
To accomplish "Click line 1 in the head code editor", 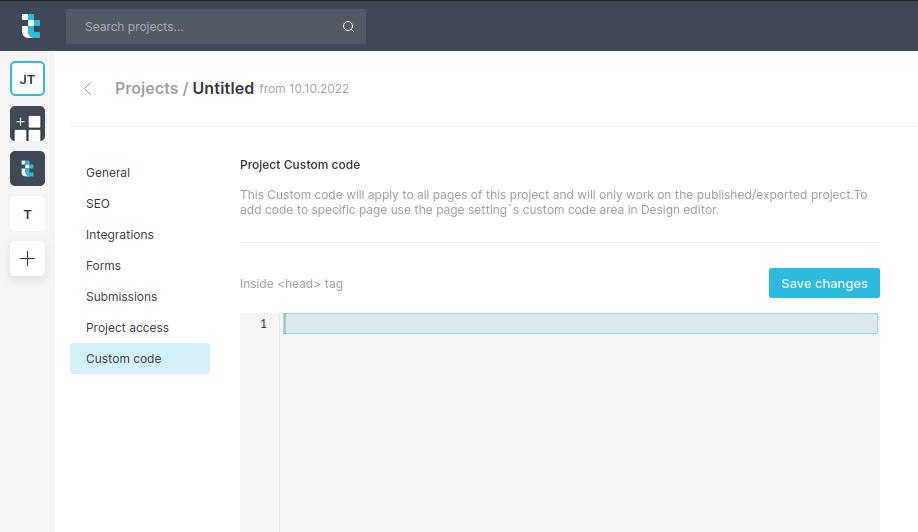I will [580, 324].
